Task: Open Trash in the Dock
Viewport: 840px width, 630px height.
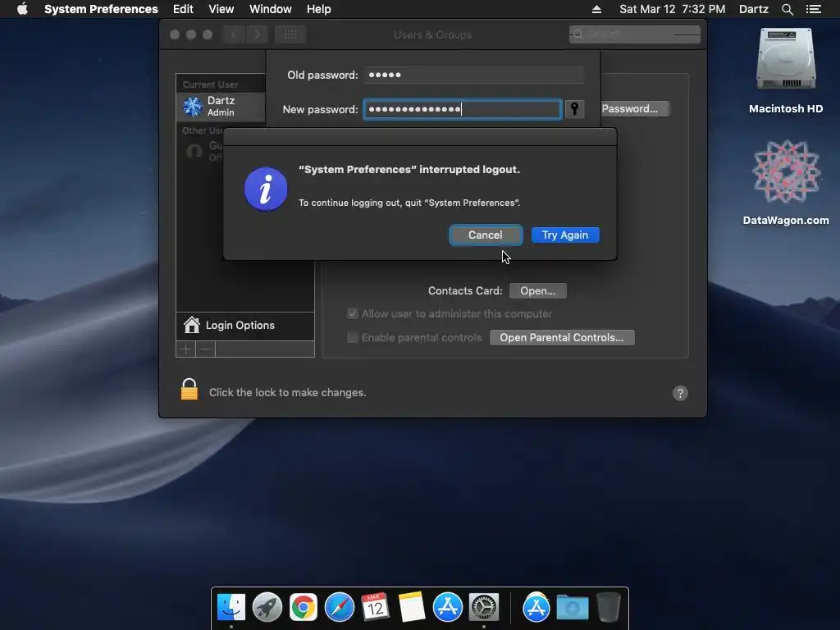Action: [x=609, y=608]
